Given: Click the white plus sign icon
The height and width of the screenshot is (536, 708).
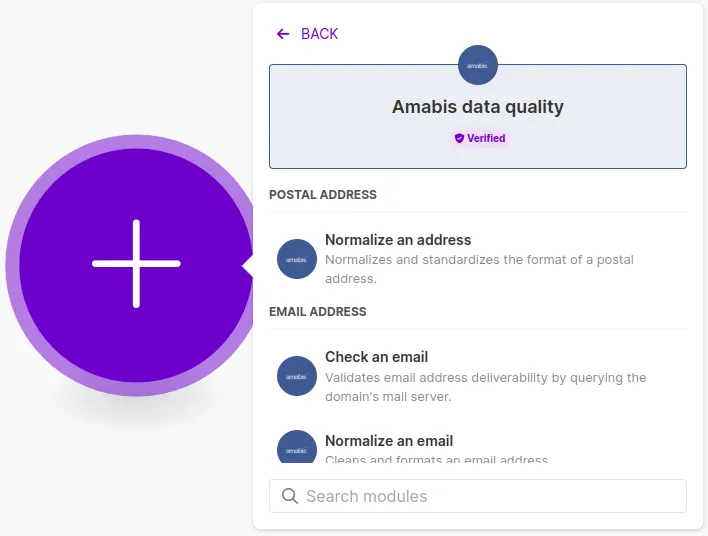Looking at the screenshot, I should click(x=136, y=264).
